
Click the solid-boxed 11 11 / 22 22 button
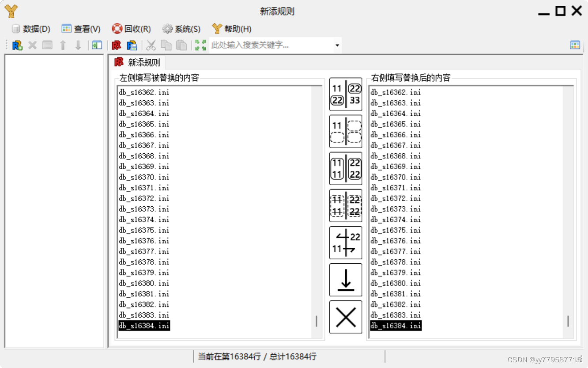(x=346, y=168)
